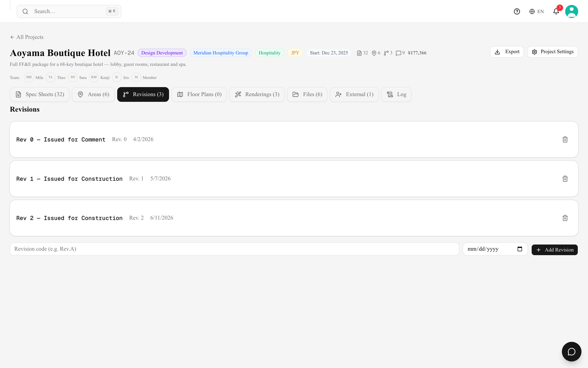
Task: Click the mm/dd/yyyy date field
Action: pyautogui.click(x=495, y=249)
